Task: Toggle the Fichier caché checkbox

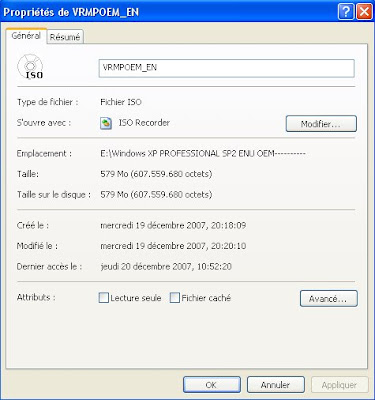Action: tap(175, 298)
